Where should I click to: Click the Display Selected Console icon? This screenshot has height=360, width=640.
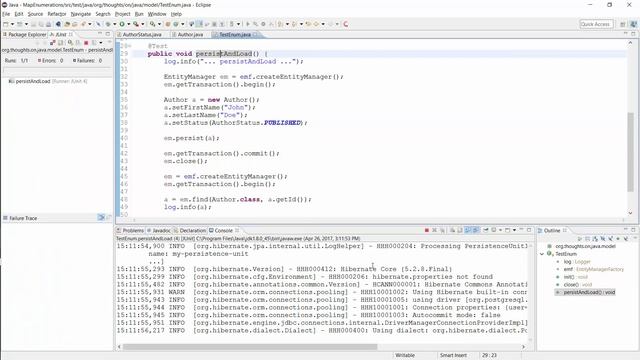click(x=493, y=230)
